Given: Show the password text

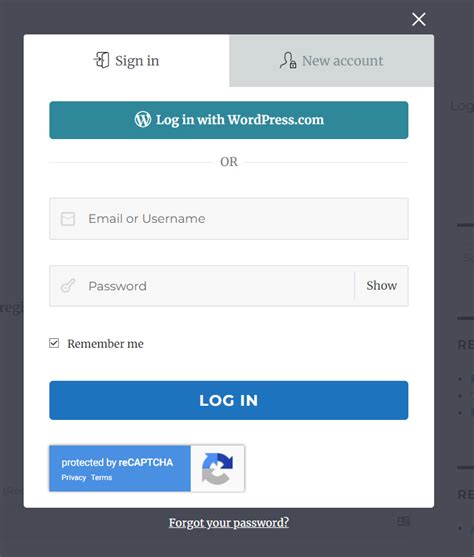Looking at the screenshot, I should pyautogui.click(x=382, y=286).
